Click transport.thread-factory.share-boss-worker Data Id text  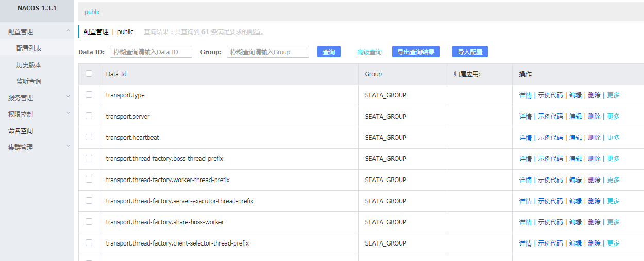165,222
